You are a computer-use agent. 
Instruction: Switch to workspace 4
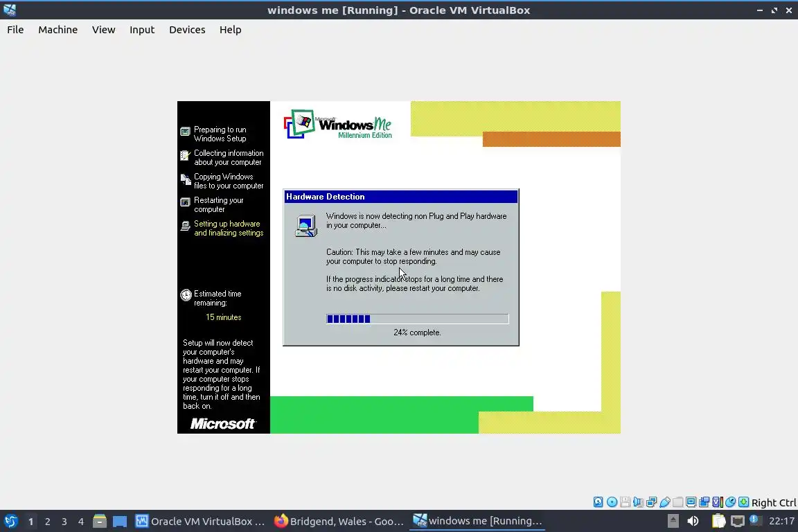(x=81, y=522)
